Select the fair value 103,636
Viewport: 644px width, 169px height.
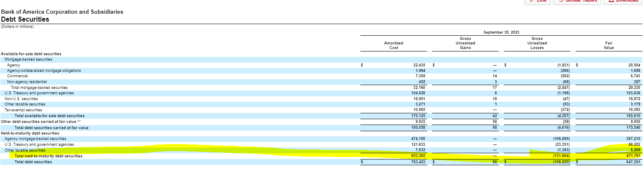pyautogui.click(x=633, y=93)
